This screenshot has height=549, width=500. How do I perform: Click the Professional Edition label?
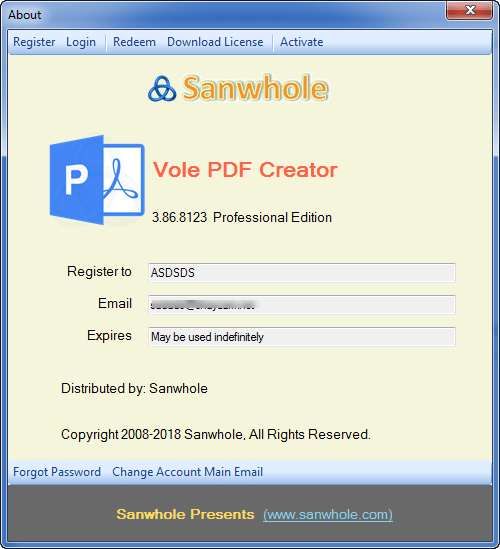point(272,217)
